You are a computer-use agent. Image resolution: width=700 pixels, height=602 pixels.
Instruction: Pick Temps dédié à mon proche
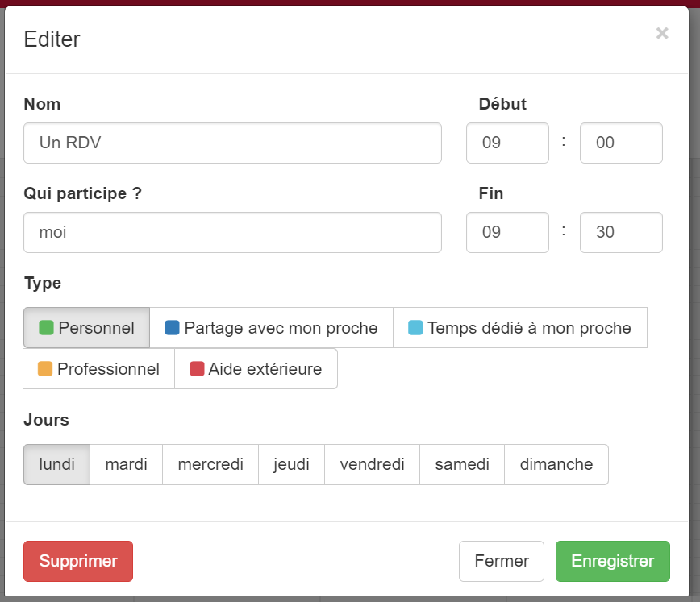pos(519,328)
